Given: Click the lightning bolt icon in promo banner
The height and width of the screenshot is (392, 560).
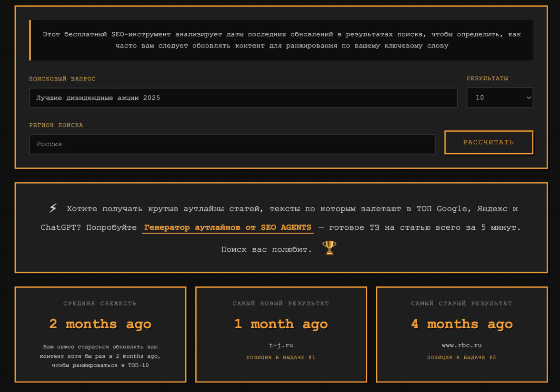Looking at the screenshot, I should (x=53, y=208).
